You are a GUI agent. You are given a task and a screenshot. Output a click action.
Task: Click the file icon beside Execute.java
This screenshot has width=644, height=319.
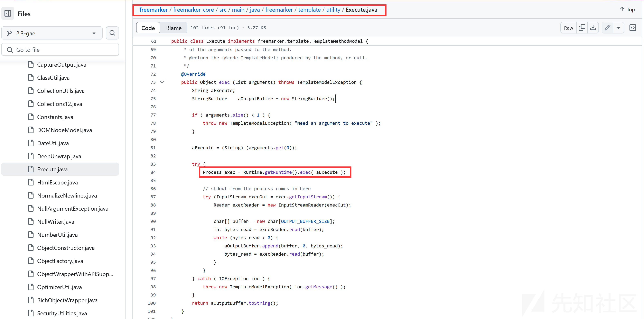(x=31, y=169)
